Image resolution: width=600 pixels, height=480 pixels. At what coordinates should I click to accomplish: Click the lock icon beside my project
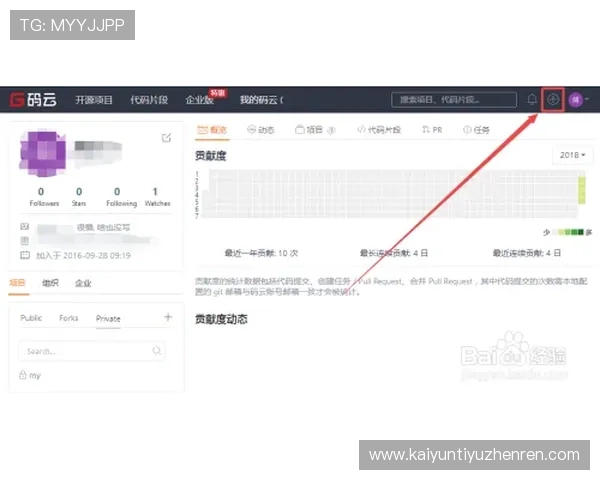(x=23, y=375)
